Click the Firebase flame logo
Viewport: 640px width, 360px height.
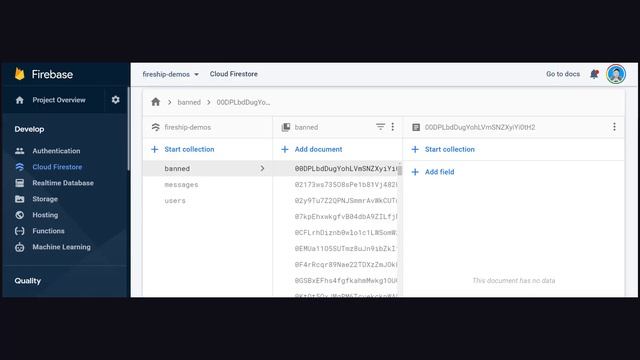click(x=20, y=74)
